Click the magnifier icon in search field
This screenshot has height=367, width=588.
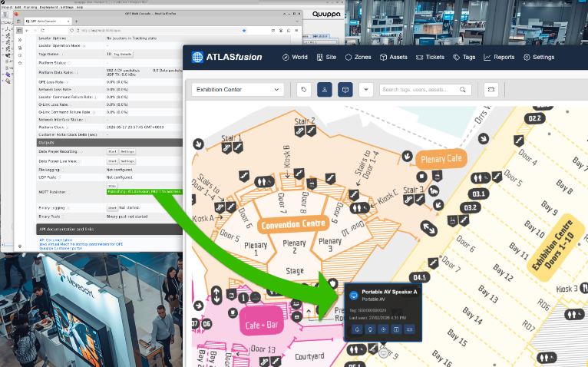pos(463,90)
